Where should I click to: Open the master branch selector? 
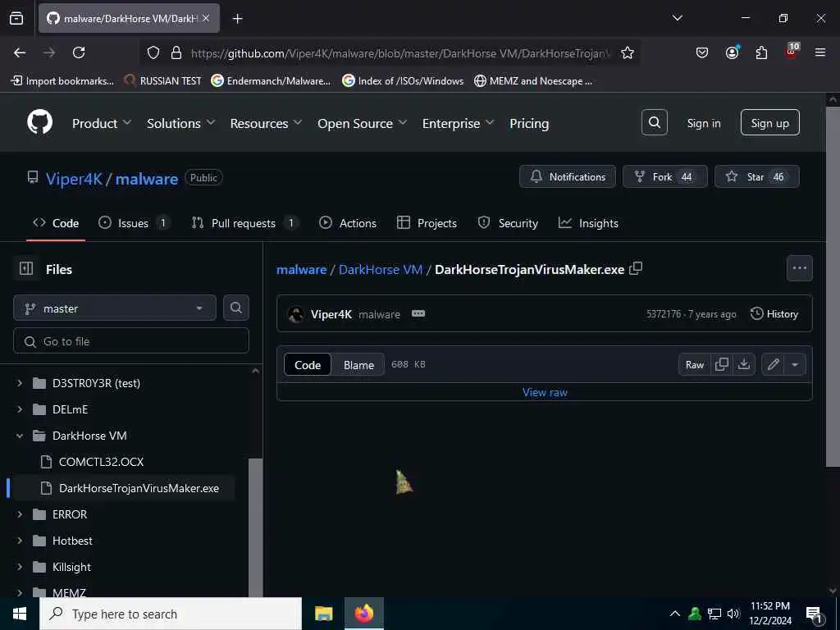tap(115, 308)
